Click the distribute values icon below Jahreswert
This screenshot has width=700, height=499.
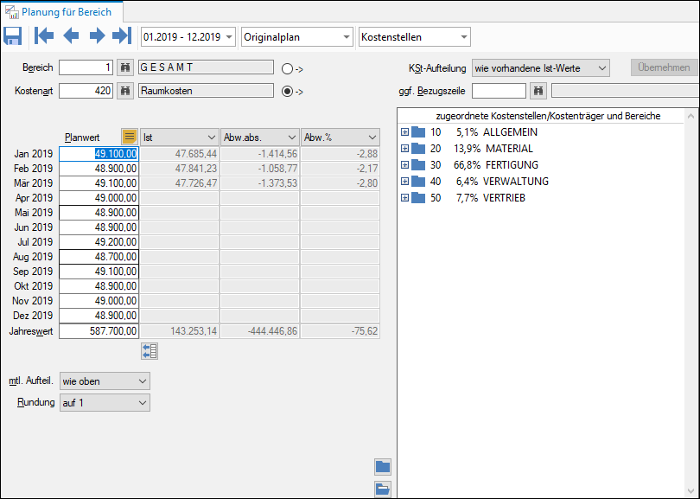(x=150, y=351)
